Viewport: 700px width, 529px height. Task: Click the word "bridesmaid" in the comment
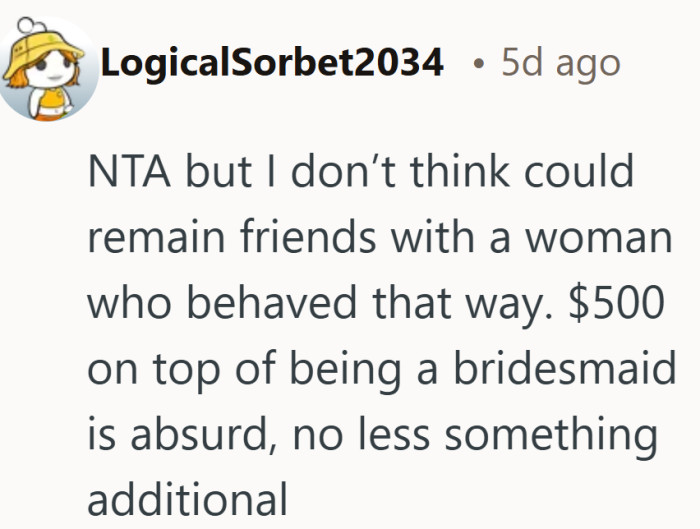click(x=564, y=369)
